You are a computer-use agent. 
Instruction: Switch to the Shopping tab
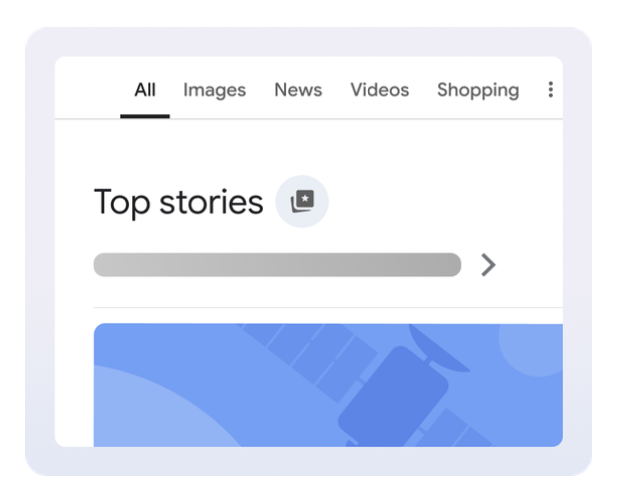pos(478,90)
